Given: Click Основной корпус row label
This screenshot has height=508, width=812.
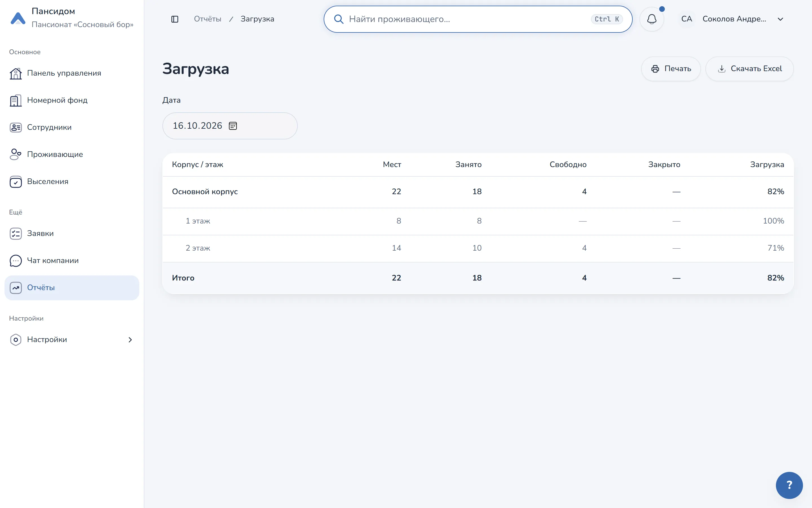Looking at the screenshot, I should point(205,192).
